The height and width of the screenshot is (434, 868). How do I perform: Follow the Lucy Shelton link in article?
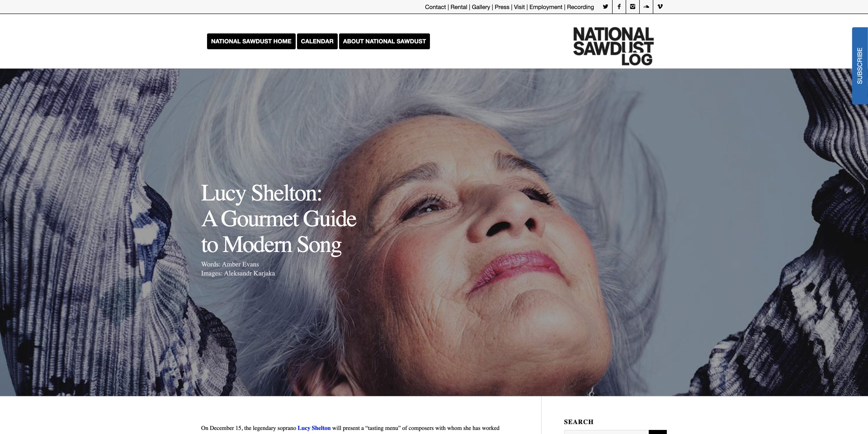click(x=314, y=428)
